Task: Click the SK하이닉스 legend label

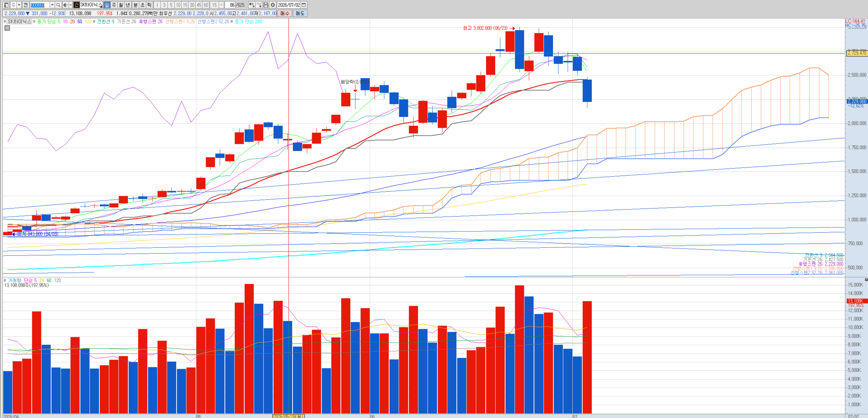Action: tap(20, 21)
